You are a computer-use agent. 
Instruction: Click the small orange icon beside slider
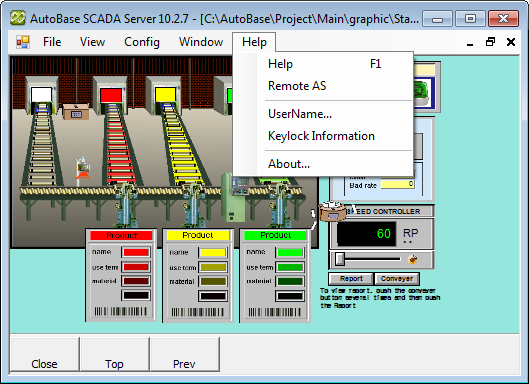coord(412,259)
